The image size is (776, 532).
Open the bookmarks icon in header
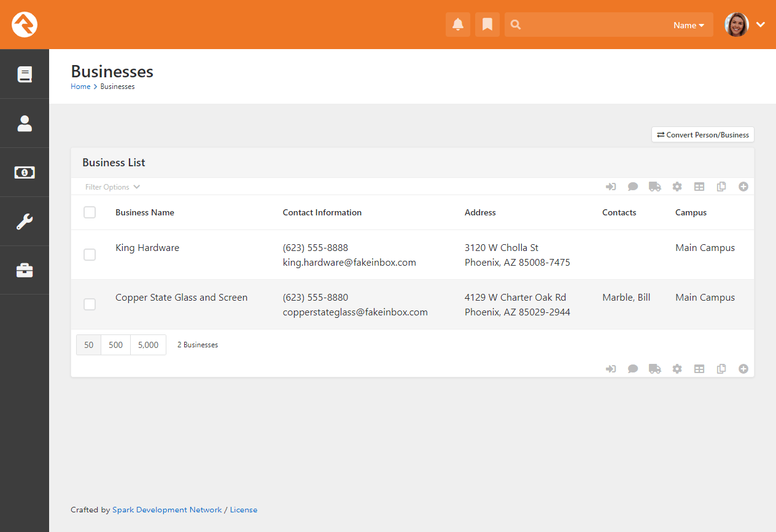[487, 25]
